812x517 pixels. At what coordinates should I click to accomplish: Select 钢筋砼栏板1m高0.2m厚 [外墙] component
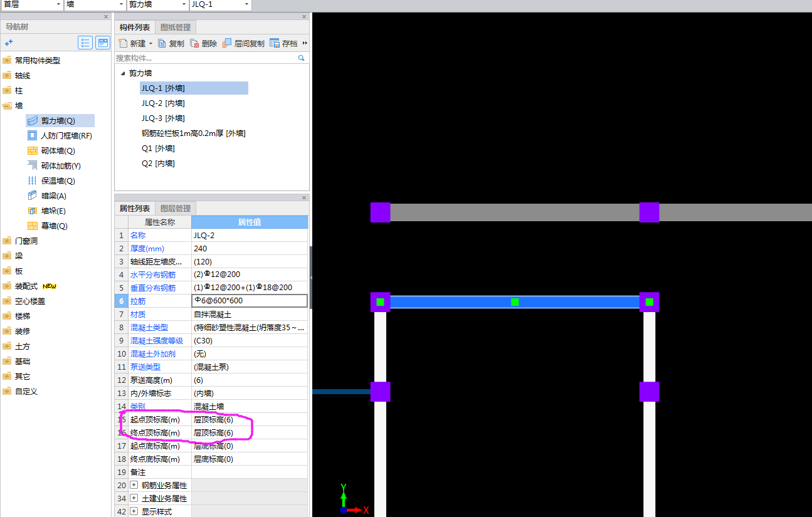193,133
